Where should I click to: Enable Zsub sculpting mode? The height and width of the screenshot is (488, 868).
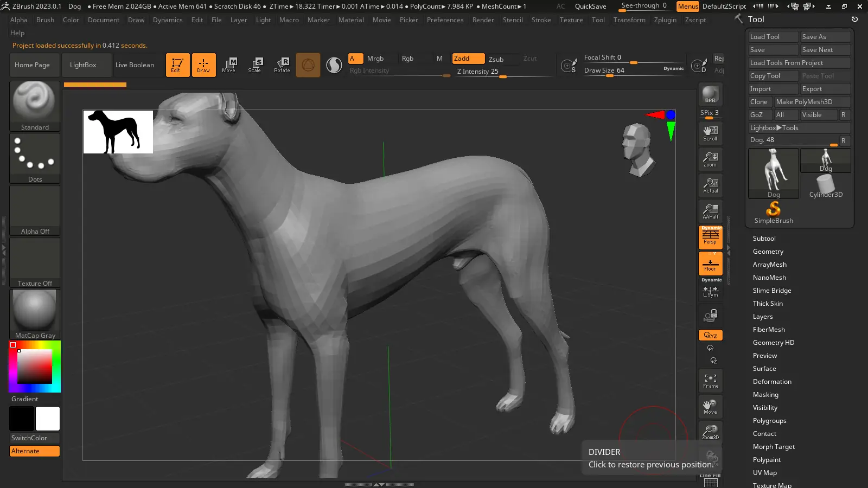[496, 59]
